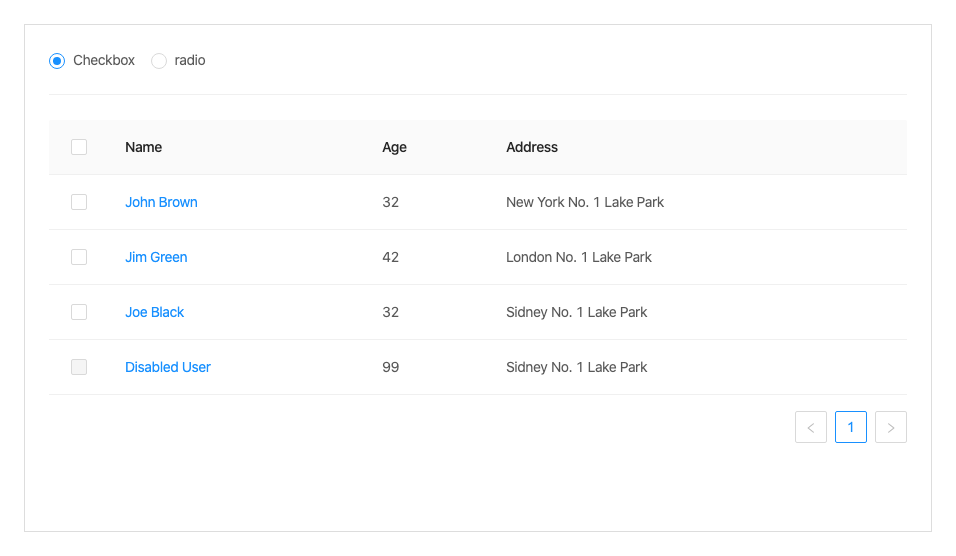The height and width of the screenshot is (556, 956).
Task: Check the John Brown row checkbox
Action: coord(79,202)
